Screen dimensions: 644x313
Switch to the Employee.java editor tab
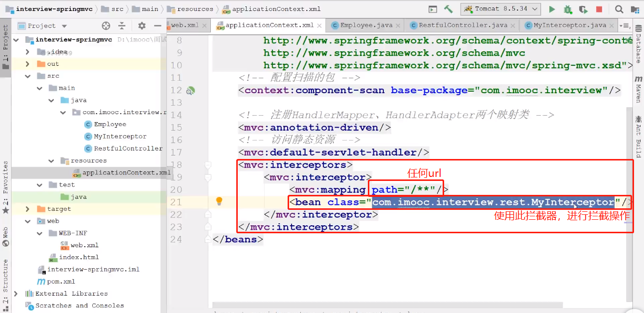pos(366,25)
